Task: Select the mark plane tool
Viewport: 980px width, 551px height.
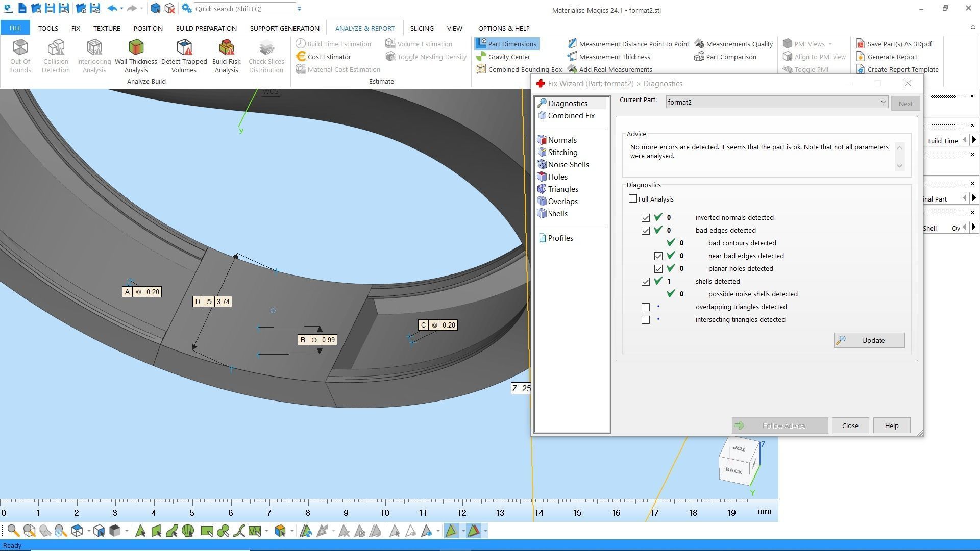Action: [156, 531]
